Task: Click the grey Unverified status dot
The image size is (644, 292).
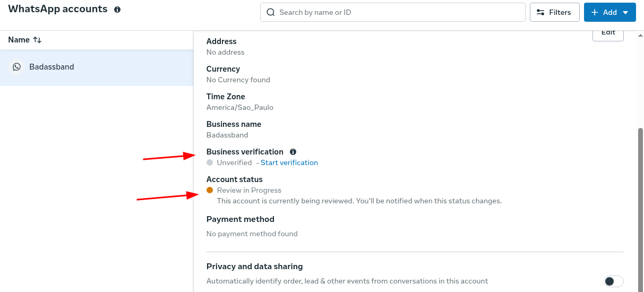Action: click(x=210, y=162)
